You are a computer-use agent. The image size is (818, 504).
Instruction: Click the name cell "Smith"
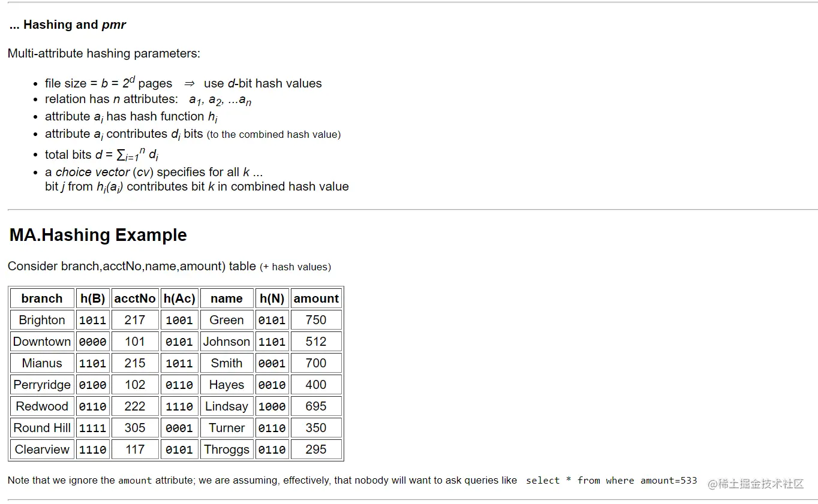coord(227,363)
